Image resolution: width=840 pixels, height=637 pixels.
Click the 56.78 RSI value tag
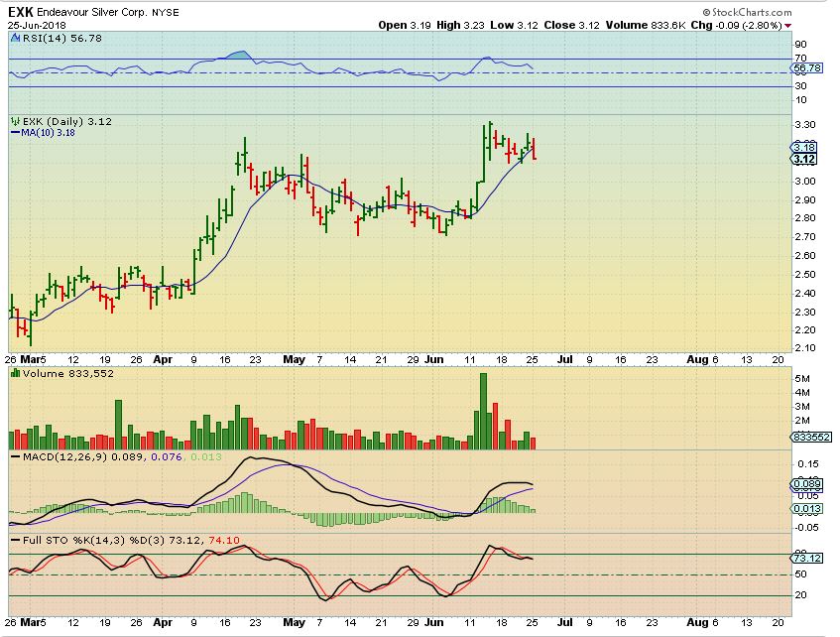(x=804, y=68)
